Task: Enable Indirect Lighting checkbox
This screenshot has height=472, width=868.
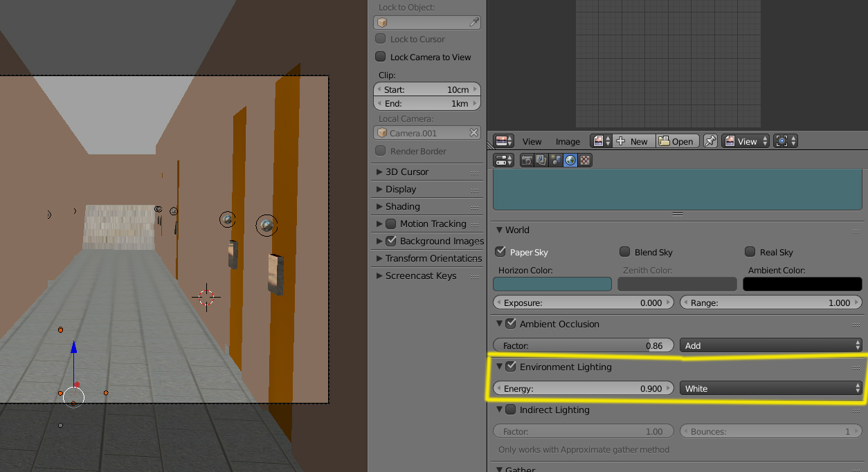Action: pyautogui.click(x=511, y=409)
